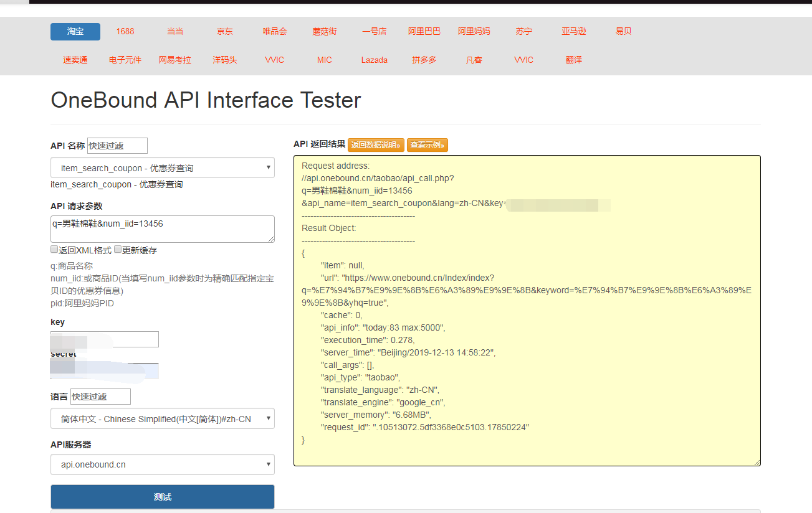Click the '"cache": 0,' line
812x513 pixels.
[x=341, y=315]
